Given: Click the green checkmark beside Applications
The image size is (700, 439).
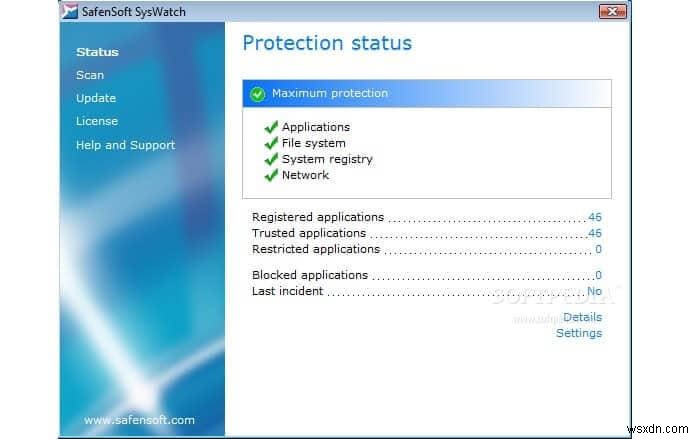Looking at the screenshot, I should [x=270, y=127].
